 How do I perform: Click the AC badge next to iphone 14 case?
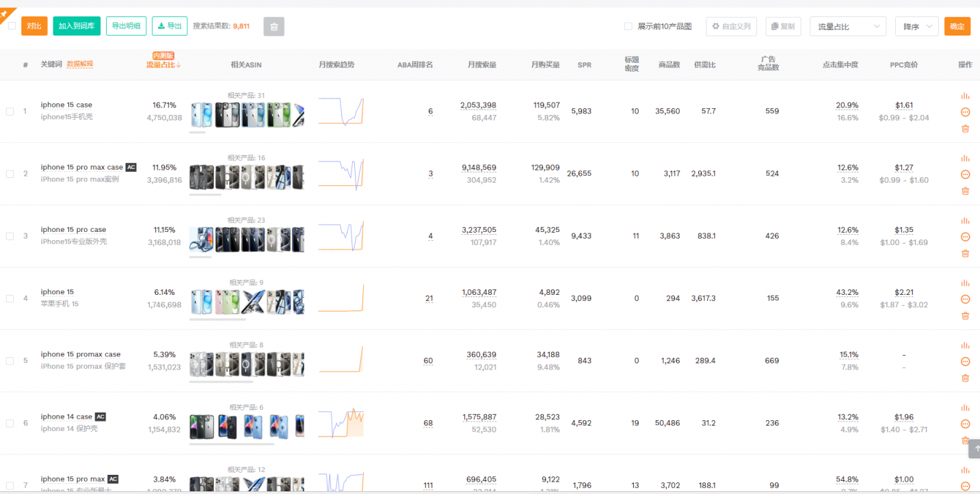pyautogui.click(x=101, y=417)
